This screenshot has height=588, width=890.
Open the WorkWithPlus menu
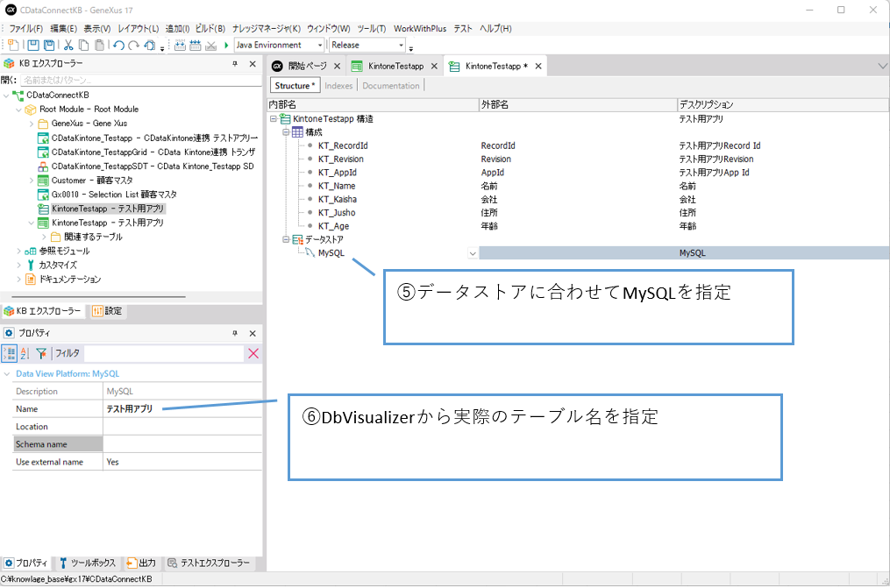coord(420,28)
